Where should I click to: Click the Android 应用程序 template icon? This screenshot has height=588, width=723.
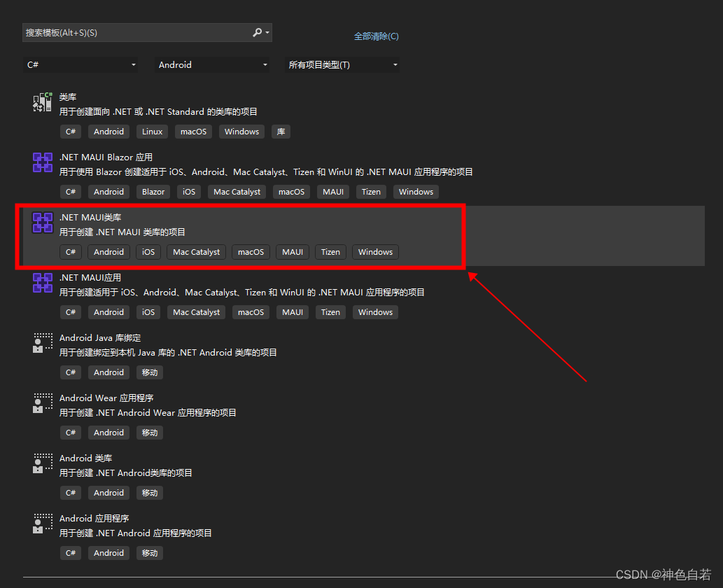click(x=43, y=524)
